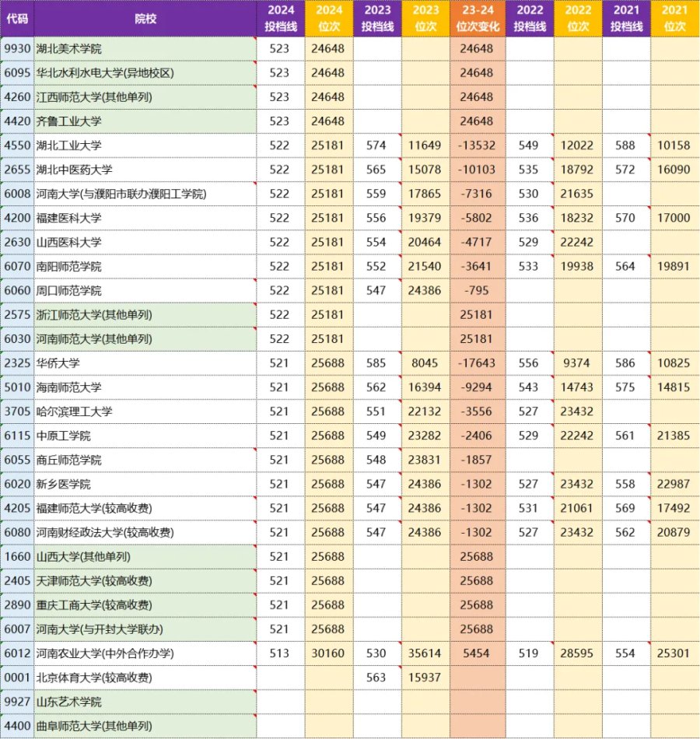
Task: Click position change value -13532
Action: [477, 145]
